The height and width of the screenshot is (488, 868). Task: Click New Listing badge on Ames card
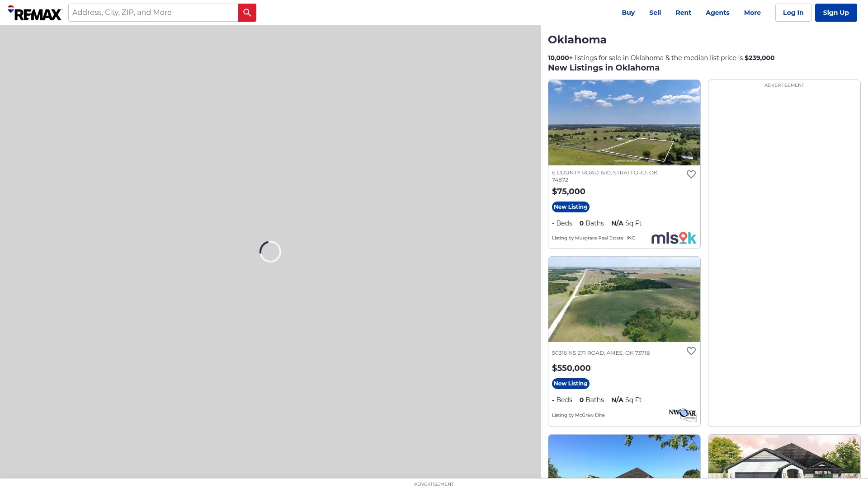[x=571, y=384]
